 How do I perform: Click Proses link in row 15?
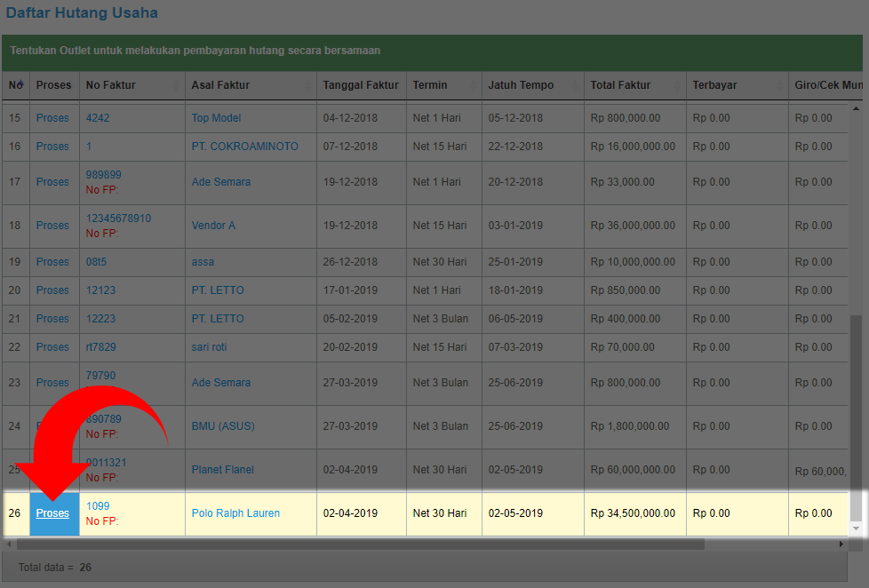[52, 118]
